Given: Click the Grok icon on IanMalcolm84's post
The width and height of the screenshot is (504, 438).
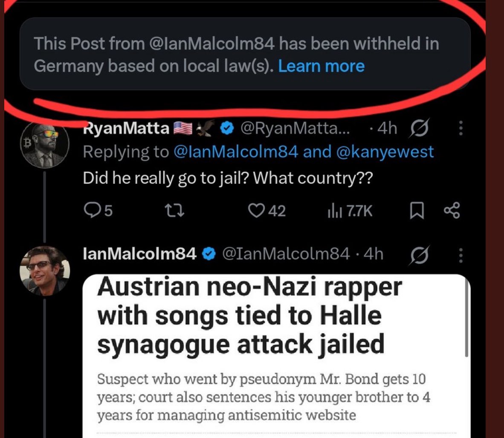Looking at the screenshot, I should click(x=419, y=255).
